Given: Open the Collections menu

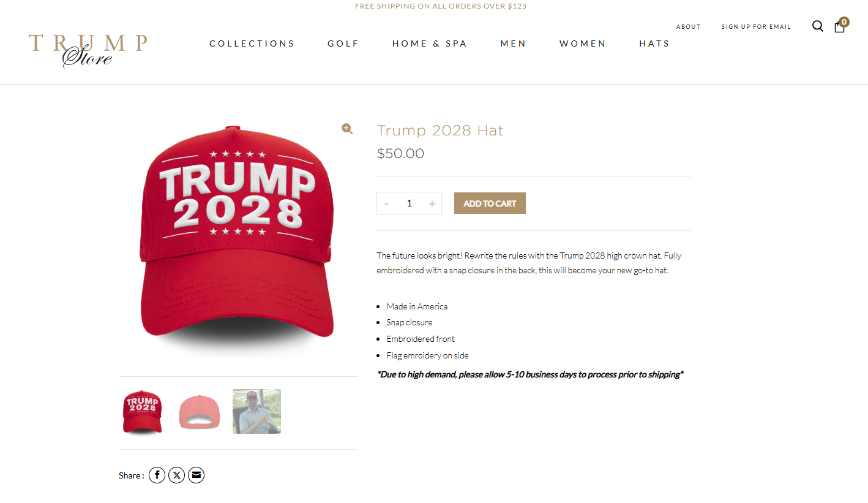Looking at the screenshot, I should coord(252,43).
